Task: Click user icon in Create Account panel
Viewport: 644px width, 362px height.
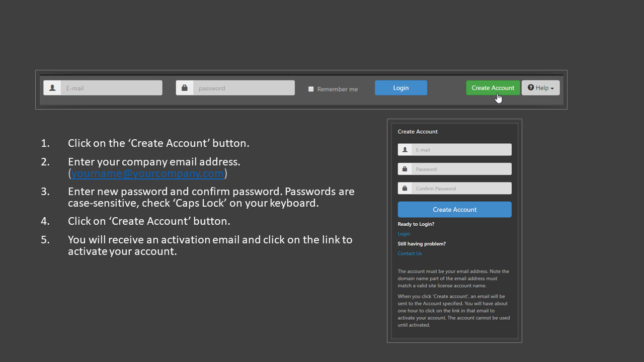Action: 405,150
